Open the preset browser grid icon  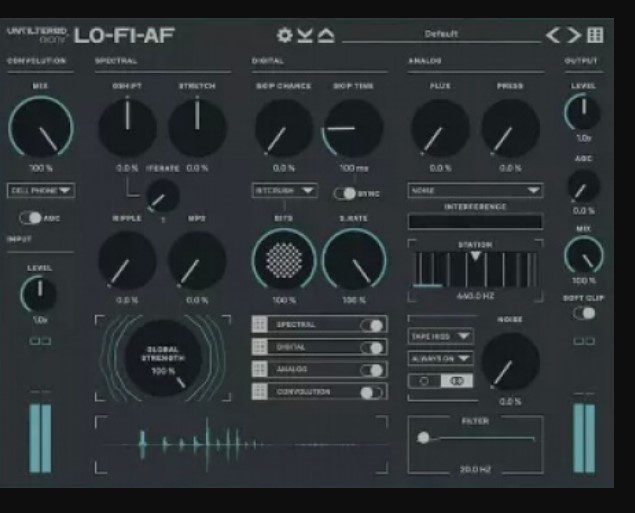click(x=595, y=35)
